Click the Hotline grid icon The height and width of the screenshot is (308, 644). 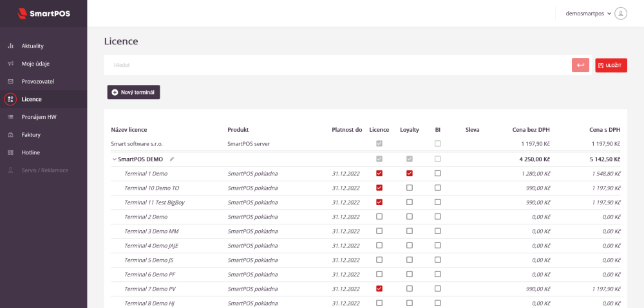10,152
